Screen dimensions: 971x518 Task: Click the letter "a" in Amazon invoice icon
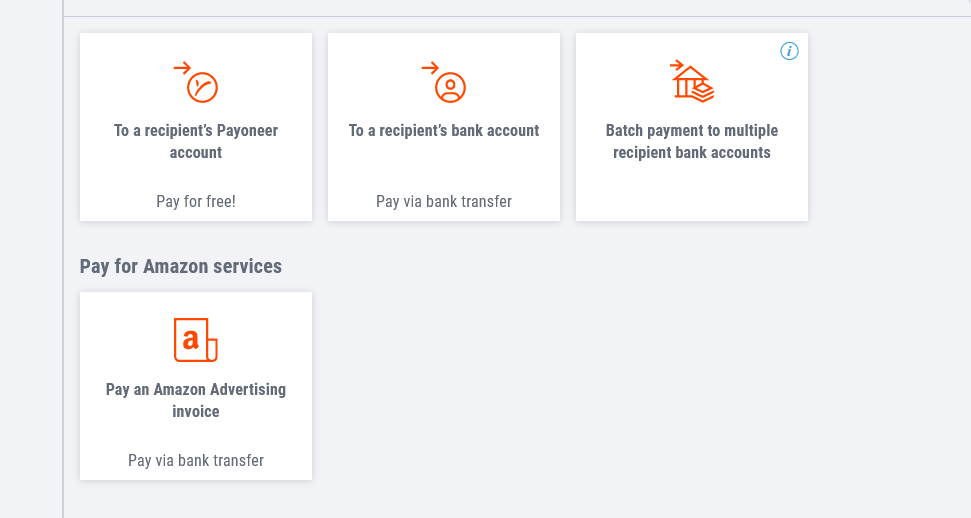pos(191,338)
